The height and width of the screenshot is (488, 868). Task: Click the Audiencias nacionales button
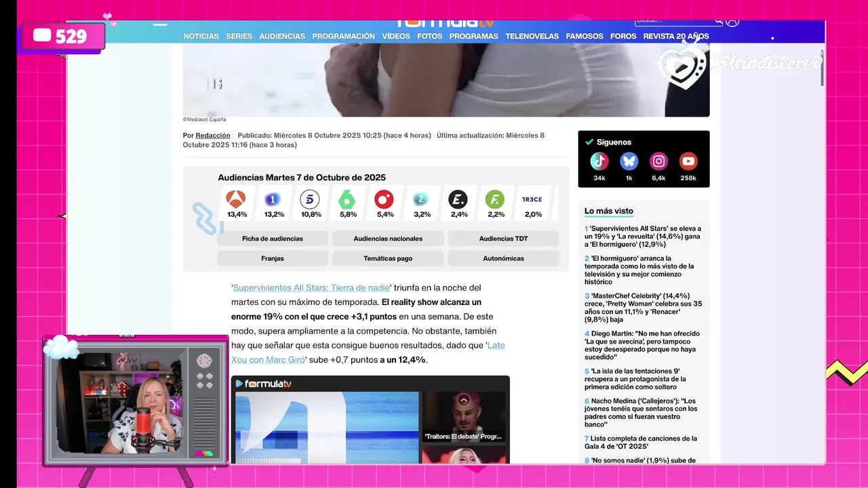pyautogui.click(x=388, y=239)
